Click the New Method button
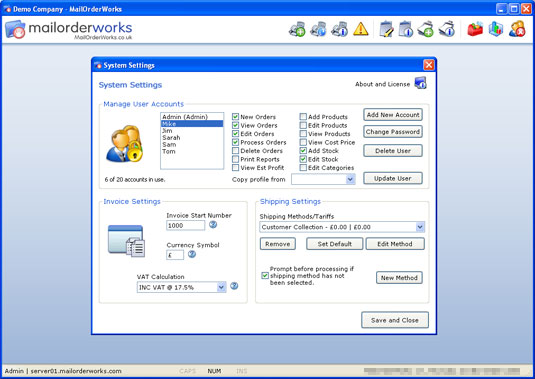The image size is (535, 379). (x=399, y=278)
